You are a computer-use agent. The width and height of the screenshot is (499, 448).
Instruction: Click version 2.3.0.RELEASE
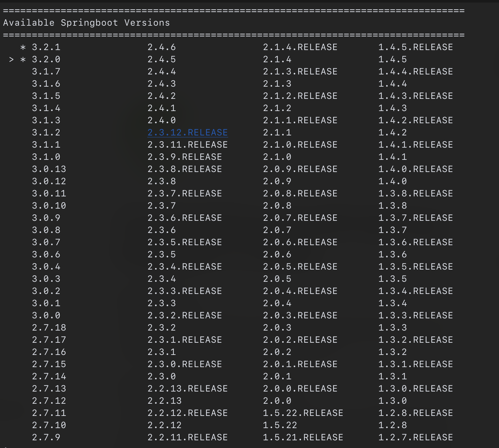tap(185, 364)
